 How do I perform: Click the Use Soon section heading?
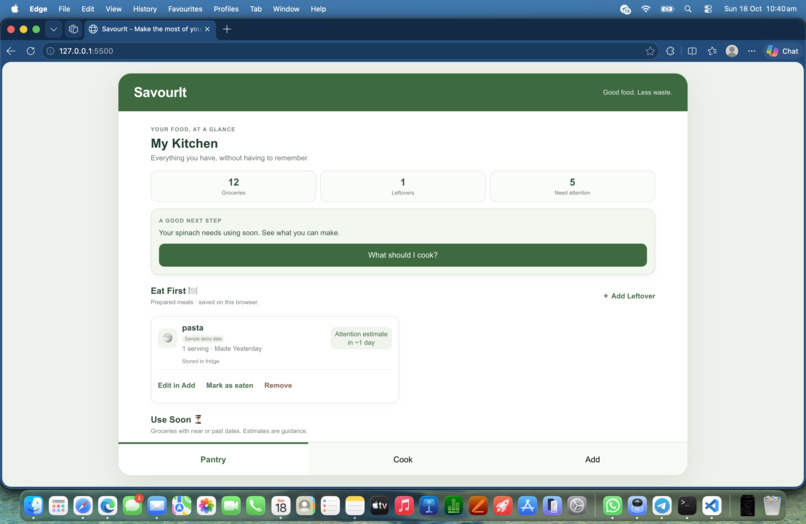click(176, 420)
